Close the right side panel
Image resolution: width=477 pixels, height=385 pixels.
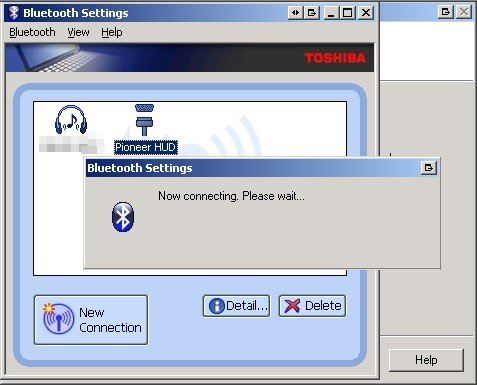click(464, 12)
